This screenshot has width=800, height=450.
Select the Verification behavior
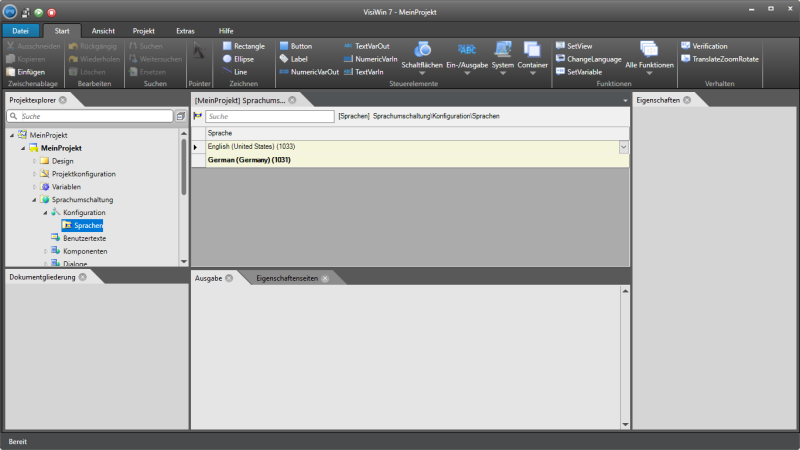point(704,46)
